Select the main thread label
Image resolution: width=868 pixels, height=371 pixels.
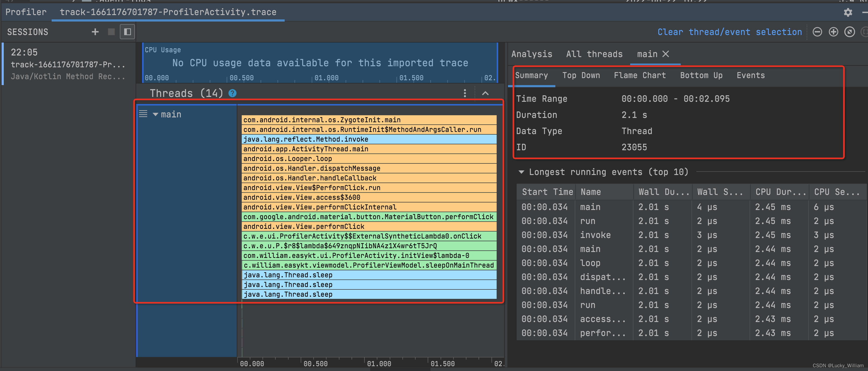(172, 114)
